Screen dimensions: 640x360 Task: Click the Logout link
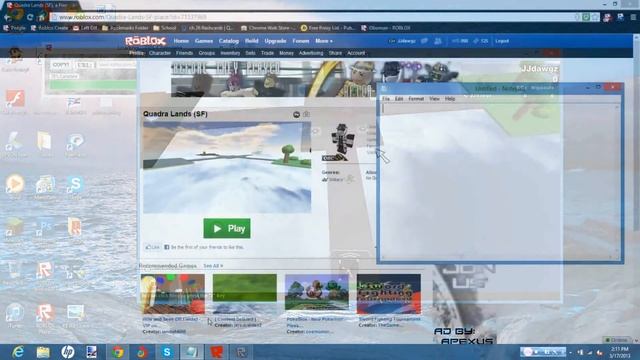502,41
